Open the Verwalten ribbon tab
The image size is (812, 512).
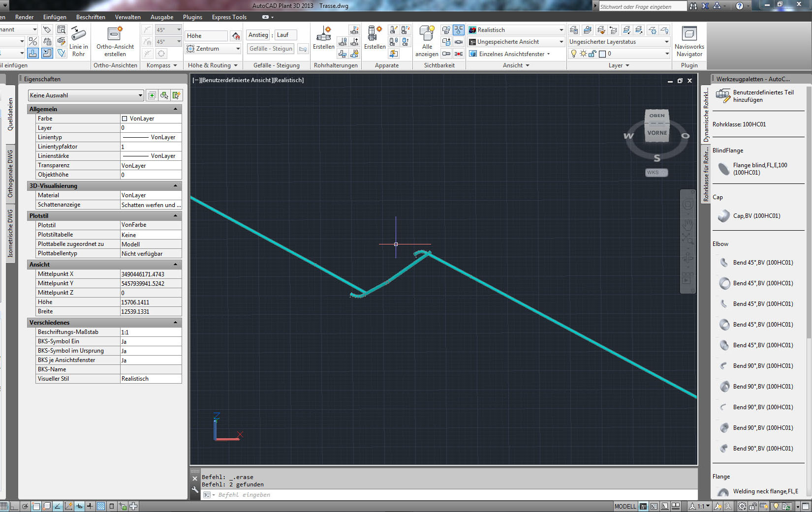(128, 17)
